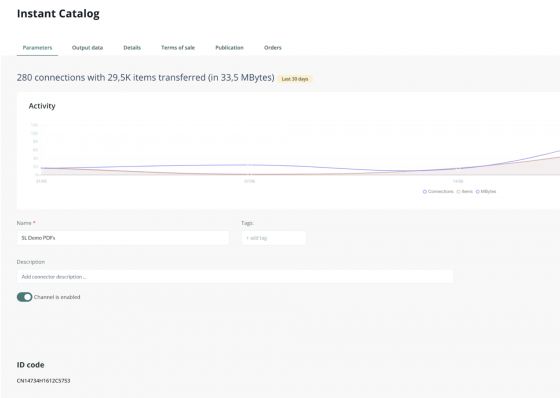560x398 pixels.
Task: Switch to the Output data tab
Action: click(x=88, y=48)
